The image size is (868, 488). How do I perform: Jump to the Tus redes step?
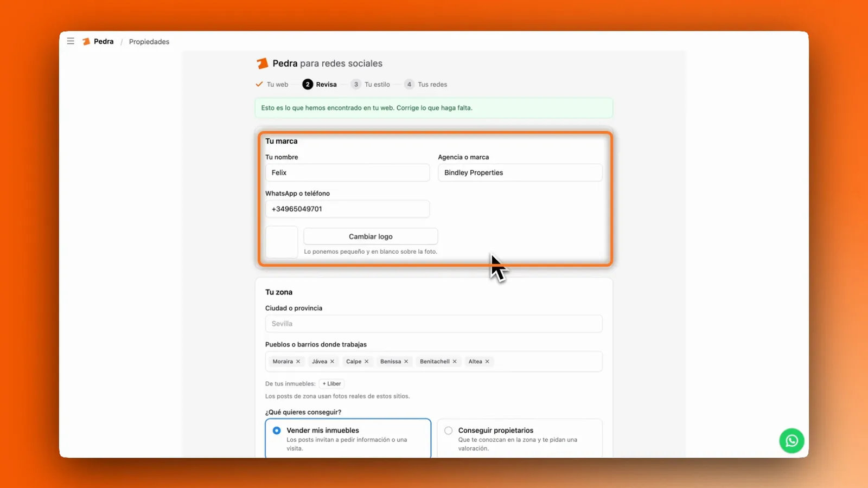426,85
